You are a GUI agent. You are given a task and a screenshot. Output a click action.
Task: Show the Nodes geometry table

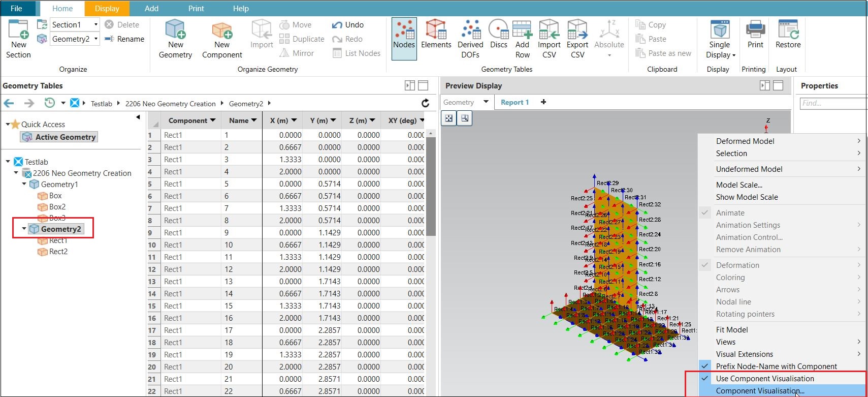pos(404,39)
